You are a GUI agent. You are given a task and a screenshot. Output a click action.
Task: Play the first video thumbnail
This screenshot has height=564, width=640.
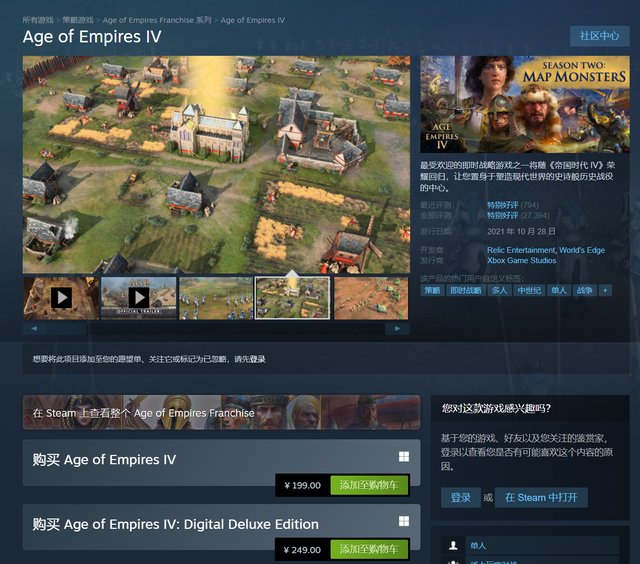(x=61, y=298)
